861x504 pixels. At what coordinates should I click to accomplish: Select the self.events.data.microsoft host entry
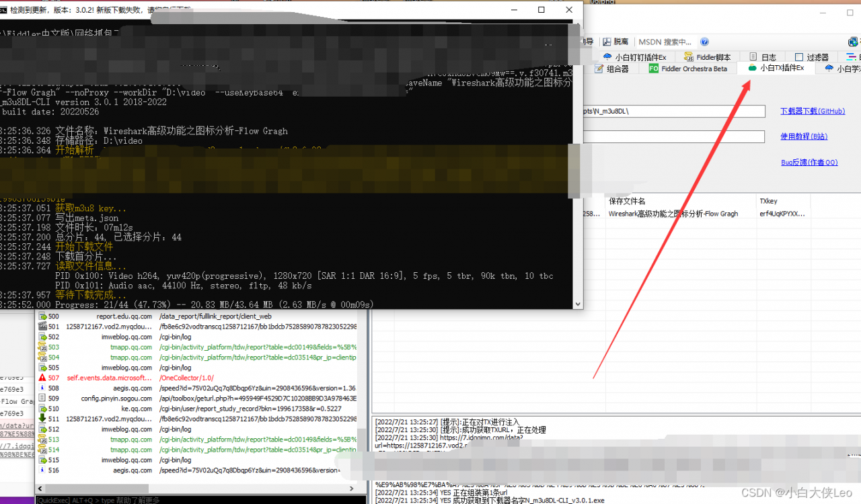[110, 378]
